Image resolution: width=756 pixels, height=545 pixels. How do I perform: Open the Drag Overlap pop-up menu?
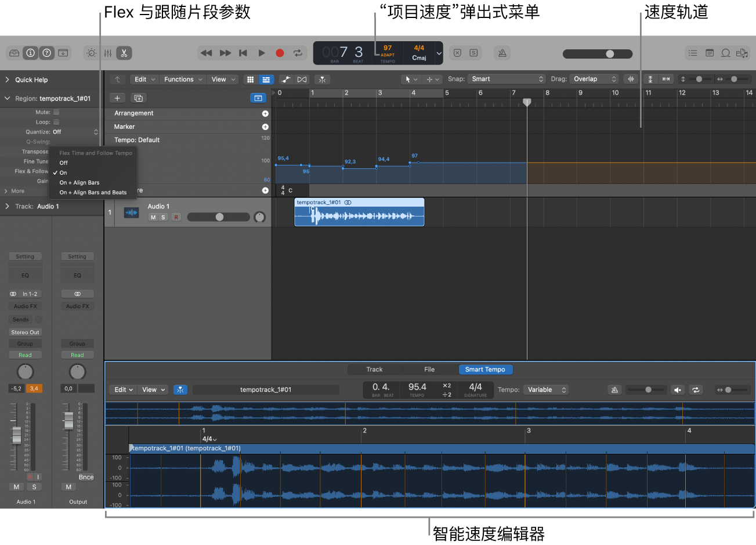click(x=594, y=79)
